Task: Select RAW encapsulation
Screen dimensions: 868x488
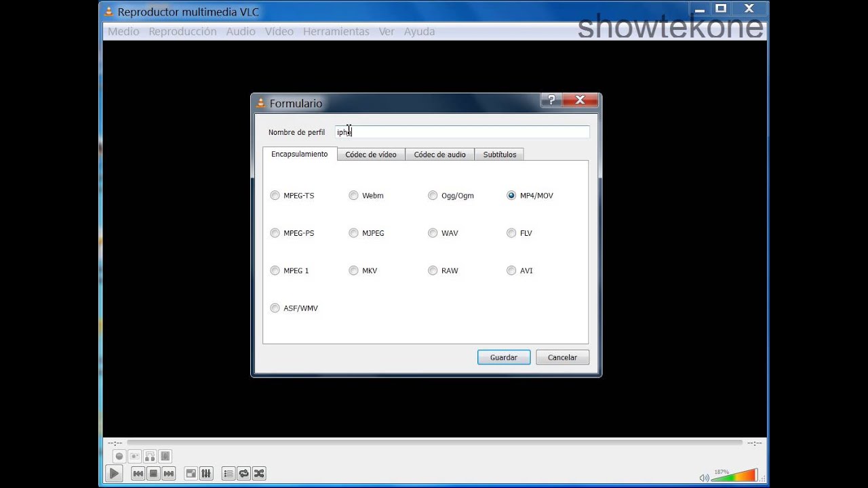Action: tap(443, 270)
